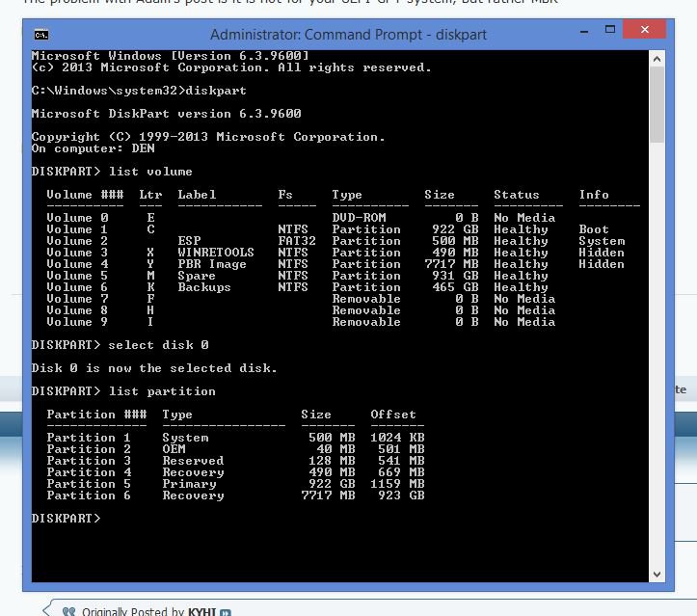697x616 pixels.
Task: Click 'Partition 6' row text
Action: click(89, 495)
